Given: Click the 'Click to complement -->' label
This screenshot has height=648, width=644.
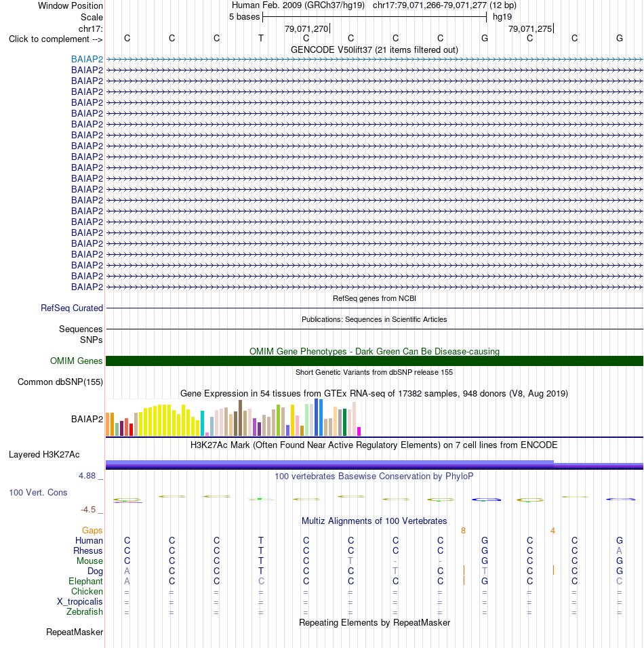Looking at the screenshot, I should [x=56, y=39].
